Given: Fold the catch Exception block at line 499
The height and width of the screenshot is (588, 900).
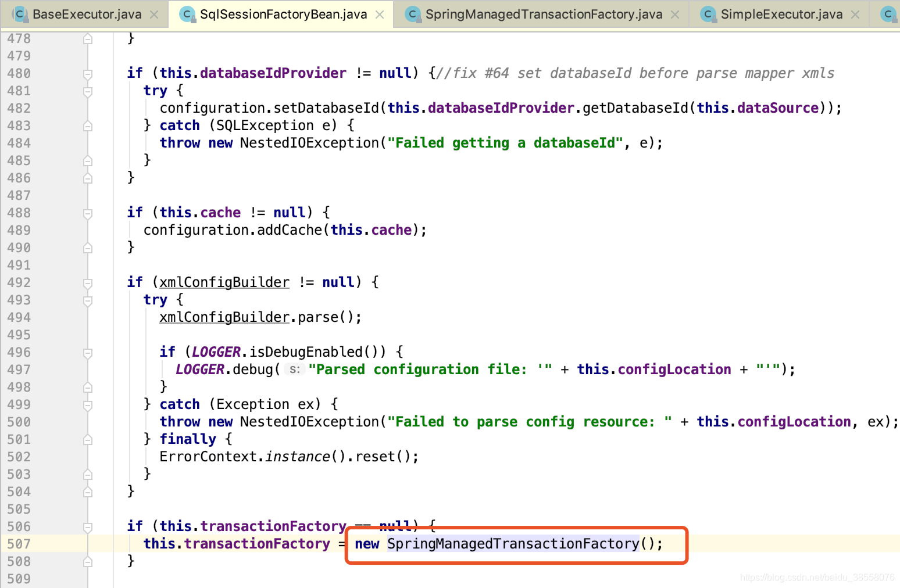Looking at the screenshot, I should 88,405.
